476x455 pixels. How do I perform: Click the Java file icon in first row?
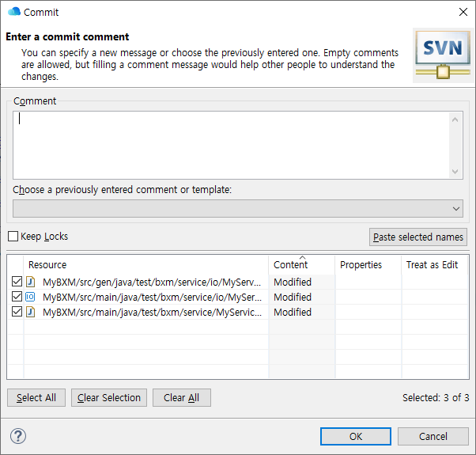click(x=30, y=282)
